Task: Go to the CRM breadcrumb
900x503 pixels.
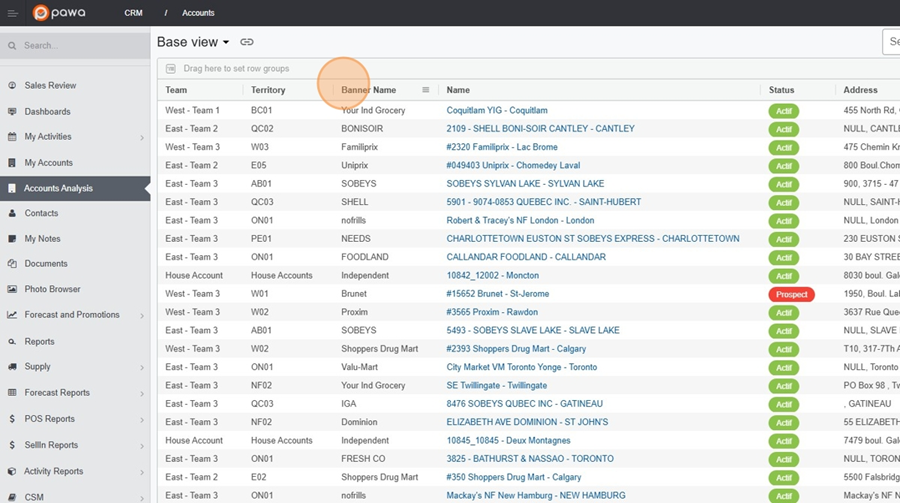Action: 133,13
